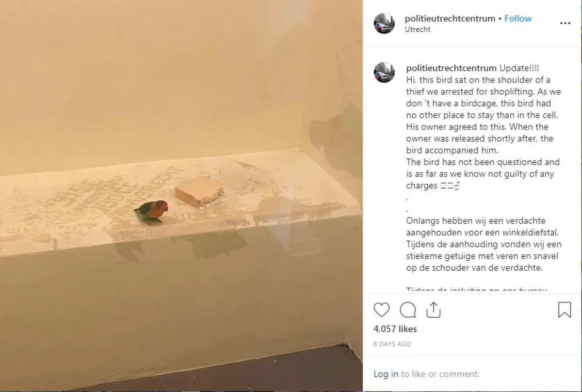Open the three-dot more options menu
Screen dimensions: 582x392
point(565,23)
